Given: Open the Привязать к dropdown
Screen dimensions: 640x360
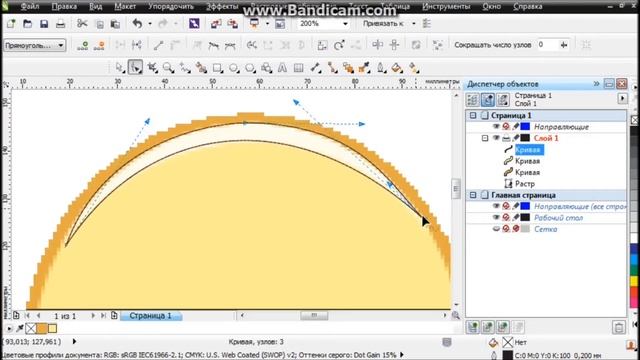Looking at the screenshot, I should click(x=413, y=24).
